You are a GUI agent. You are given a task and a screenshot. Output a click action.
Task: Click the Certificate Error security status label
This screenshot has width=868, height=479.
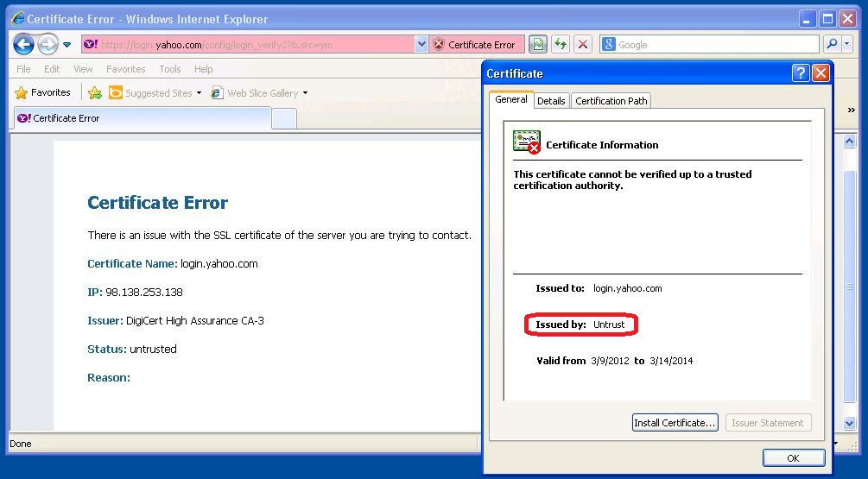point(481,45)
